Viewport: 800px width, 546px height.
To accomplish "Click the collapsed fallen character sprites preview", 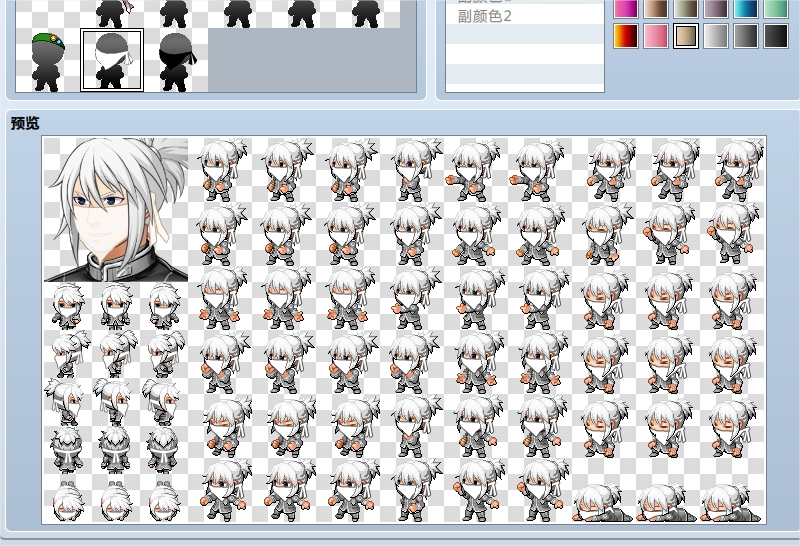I will 668,503.
